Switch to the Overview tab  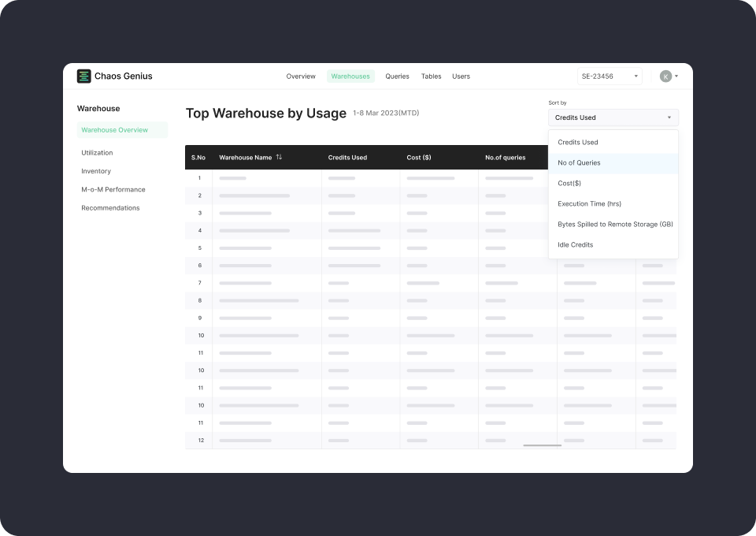(x=301, y=76)
